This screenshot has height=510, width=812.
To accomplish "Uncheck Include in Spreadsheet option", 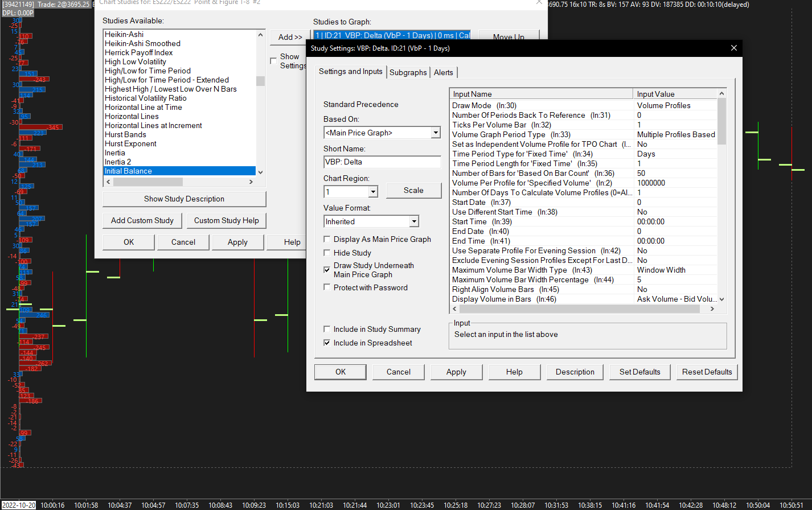I will 327,343.
